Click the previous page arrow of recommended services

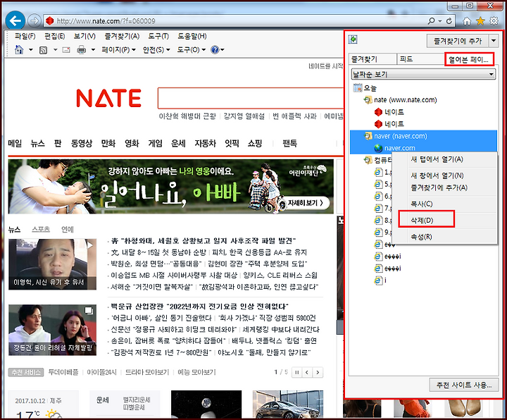[307, 373]
